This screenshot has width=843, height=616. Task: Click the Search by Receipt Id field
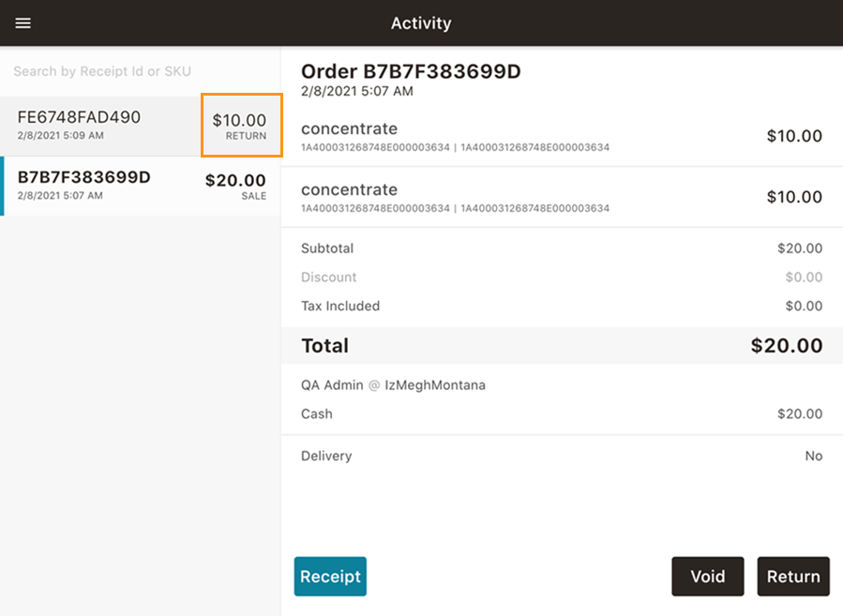pos(140,71)
